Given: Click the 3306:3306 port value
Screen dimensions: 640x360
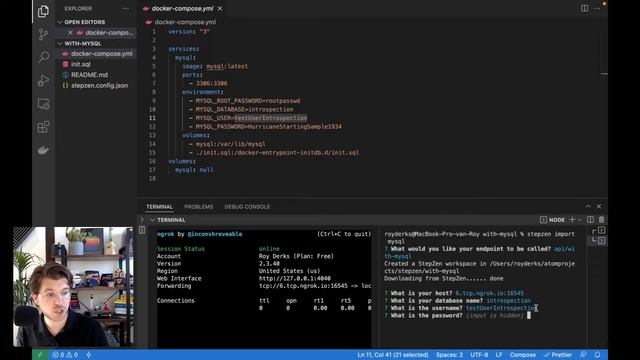Looking at the screenshot, I should pos(211,83).
